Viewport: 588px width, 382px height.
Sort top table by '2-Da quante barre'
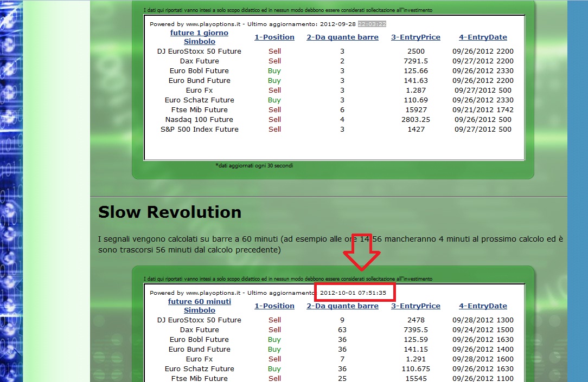(x=342, y=37)
